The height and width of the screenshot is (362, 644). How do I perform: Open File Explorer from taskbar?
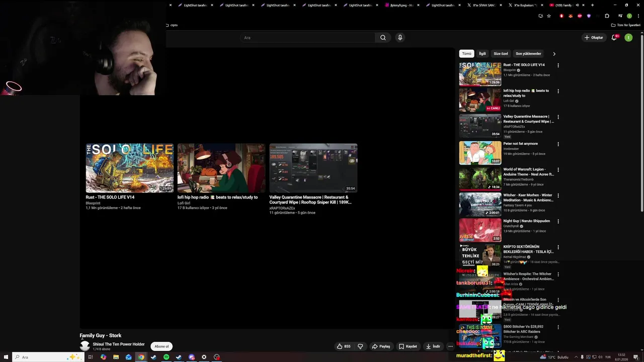pos(116,357)
